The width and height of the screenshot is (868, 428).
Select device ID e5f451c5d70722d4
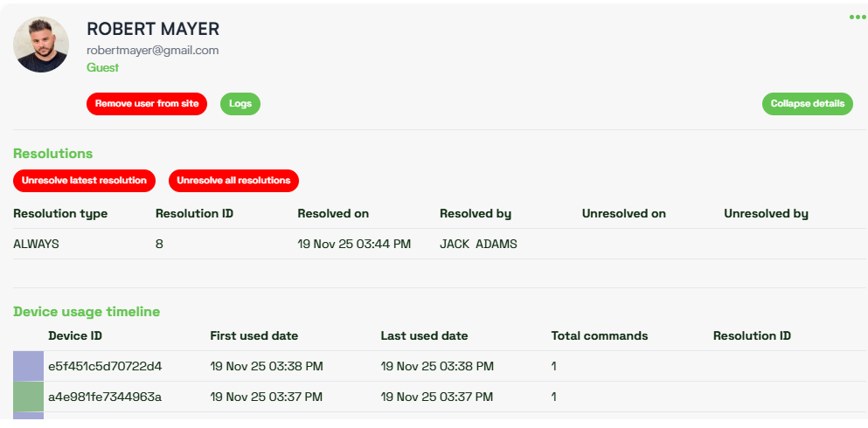(x=105, y=366)
